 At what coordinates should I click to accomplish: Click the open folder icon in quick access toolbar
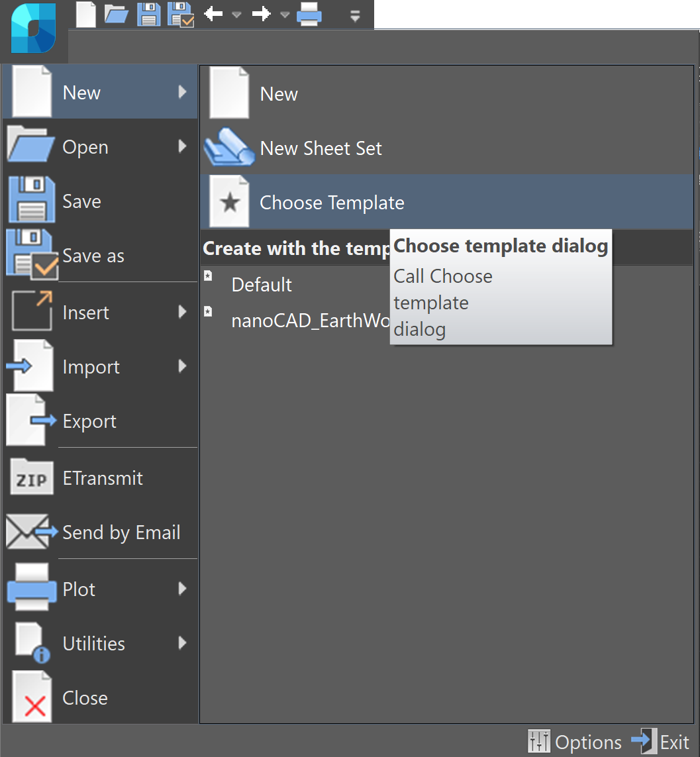(117, 14)
